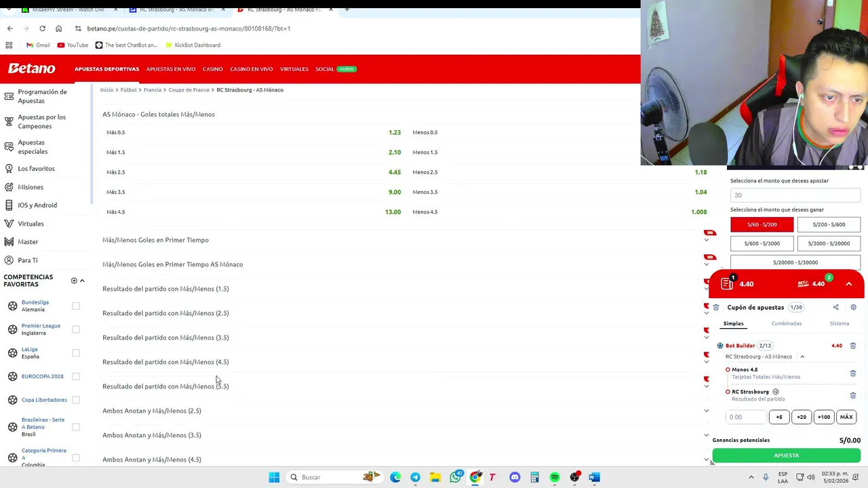Open Word from the taskbar

[x=594, y=477]
